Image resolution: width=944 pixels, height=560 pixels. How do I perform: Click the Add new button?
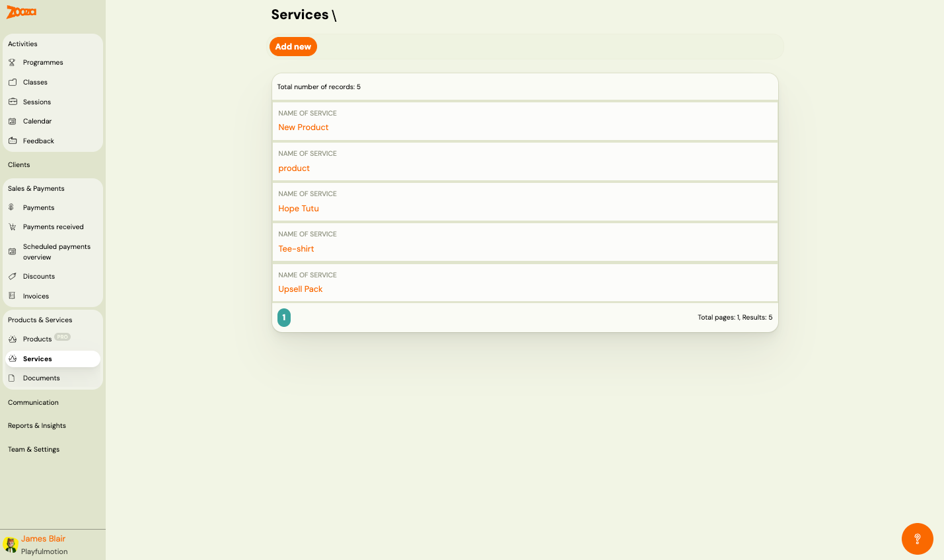point(293,46)
